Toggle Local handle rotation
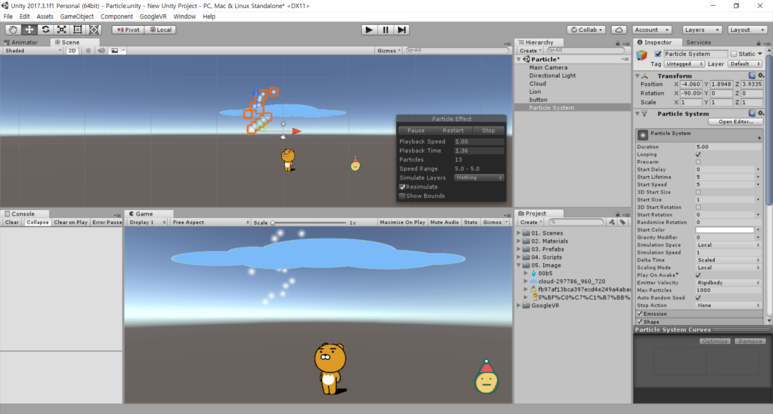The height and width of the screenshot is (414, 773). tap(161, 30)
